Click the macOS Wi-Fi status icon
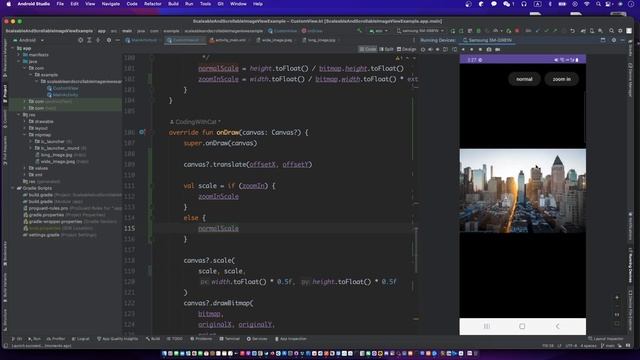The height and width of the screenshot is (360, 640). pos(587,4)
